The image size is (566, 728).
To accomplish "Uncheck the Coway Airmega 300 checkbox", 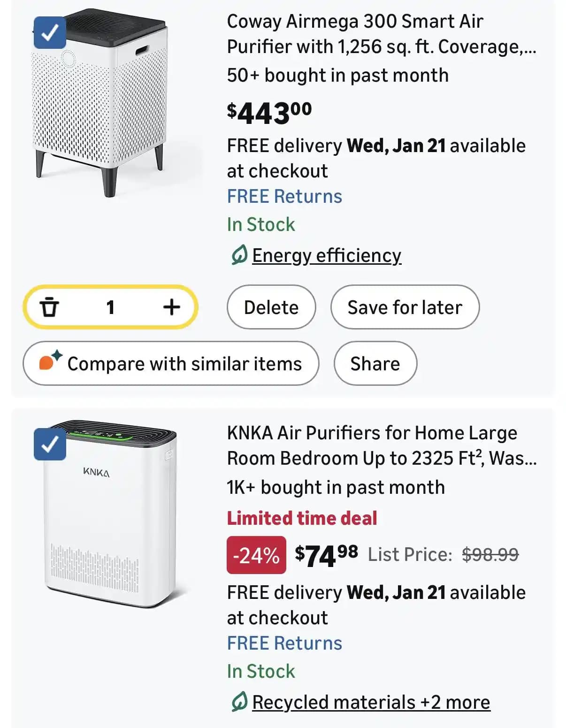I will point(50,32).
